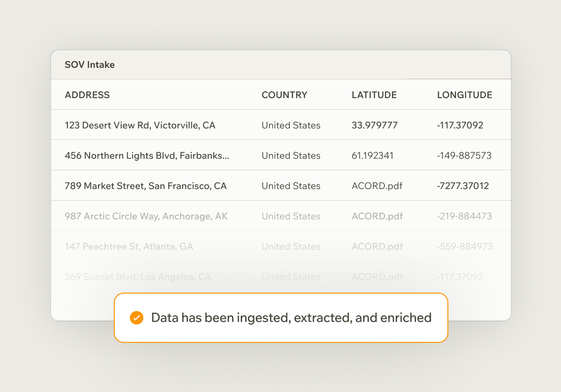
Task: Click the COUNTRY column header
Action: point(284,95)
